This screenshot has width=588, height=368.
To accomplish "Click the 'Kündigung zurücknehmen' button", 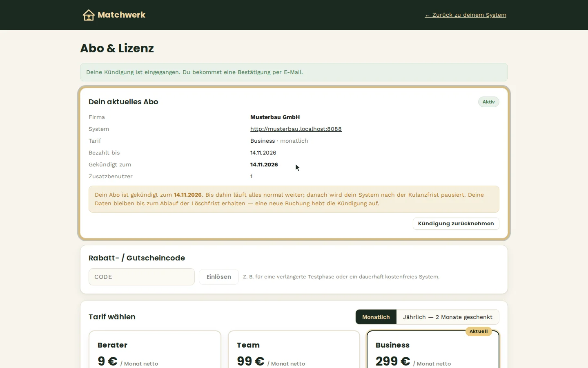I will click(x=456, y=224).
